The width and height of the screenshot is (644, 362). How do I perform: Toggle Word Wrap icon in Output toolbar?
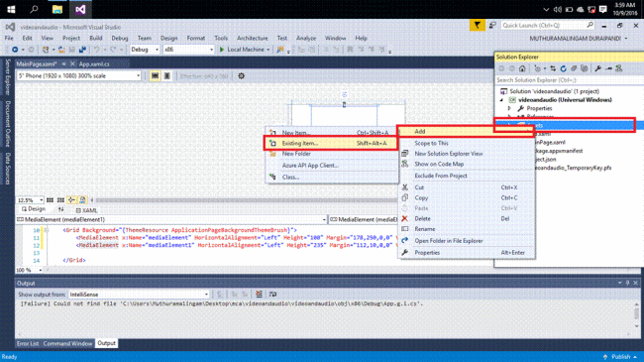272,295
